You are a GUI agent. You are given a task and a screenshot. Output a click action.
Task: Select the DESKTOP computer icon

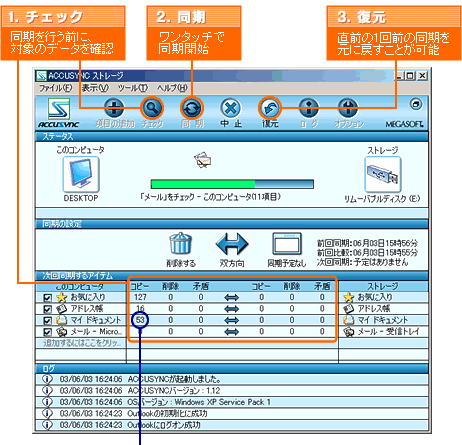point(81,174)
